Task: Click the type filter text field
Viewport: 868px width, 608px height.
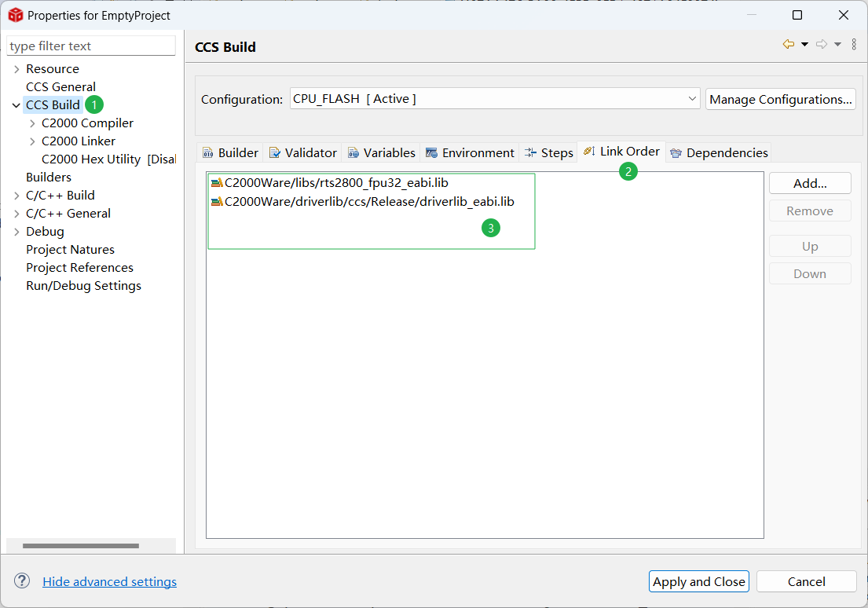Action: pyautogui.click(x=91, y=46)
